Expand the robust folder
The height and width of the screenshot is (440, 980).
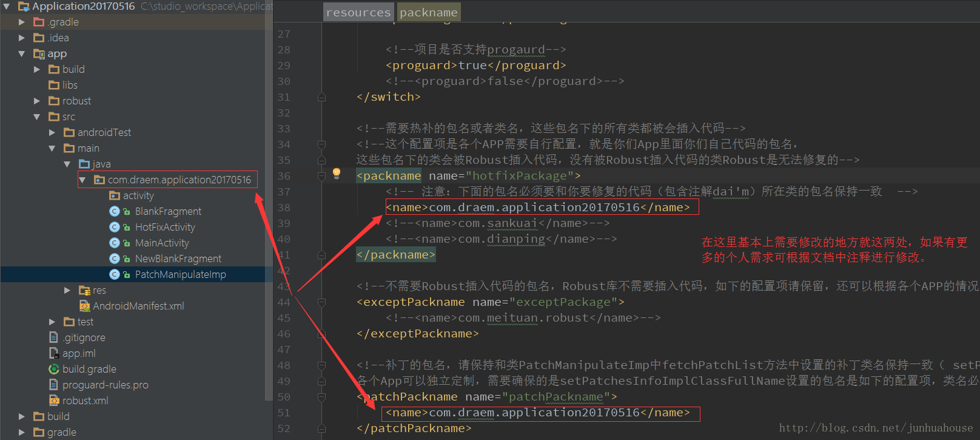click(37, 101)
